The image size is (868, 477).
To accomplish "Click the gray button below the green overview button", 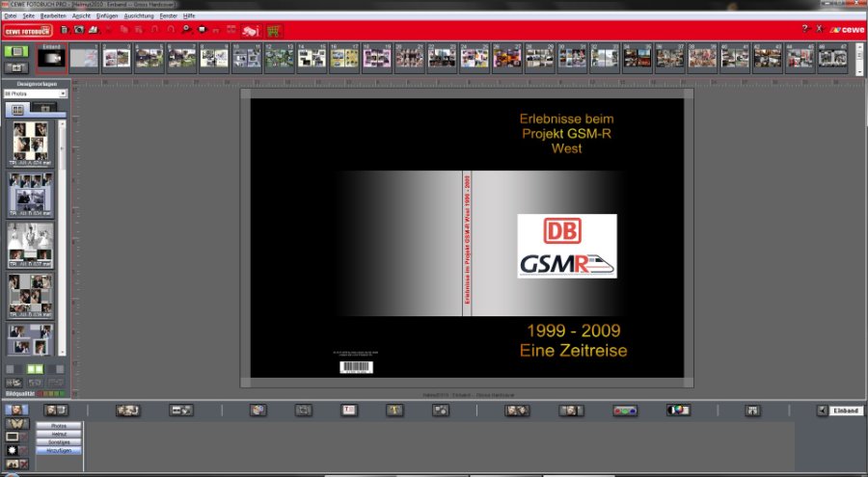I will tap(16, 67).
